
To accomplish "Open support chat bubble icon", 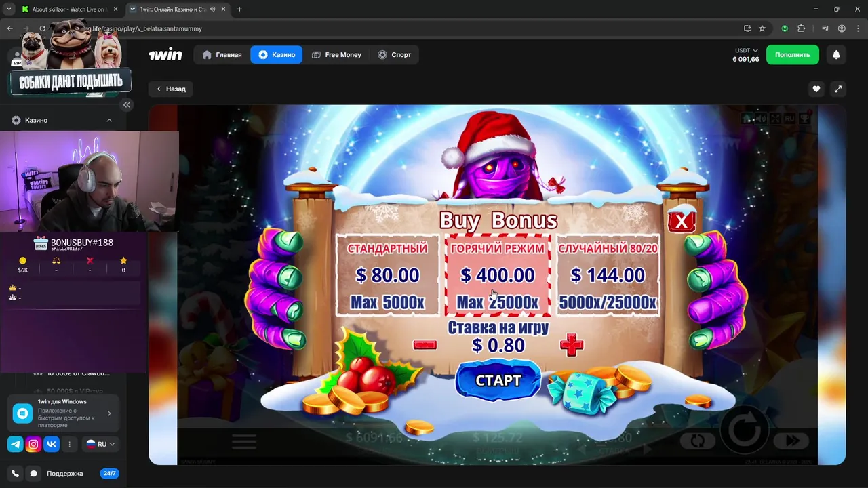I will (x=33, y=474).
